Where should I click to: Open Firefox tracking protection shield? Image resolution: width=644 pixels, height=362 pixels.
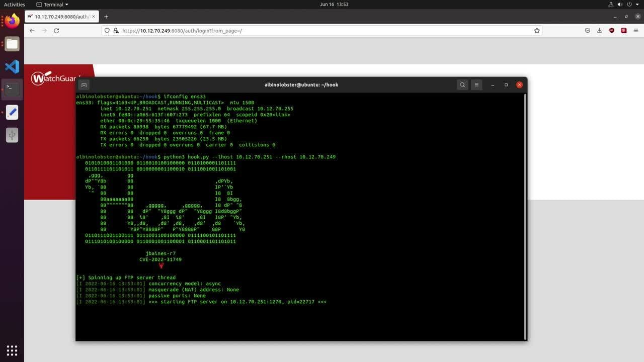point(107,31)
